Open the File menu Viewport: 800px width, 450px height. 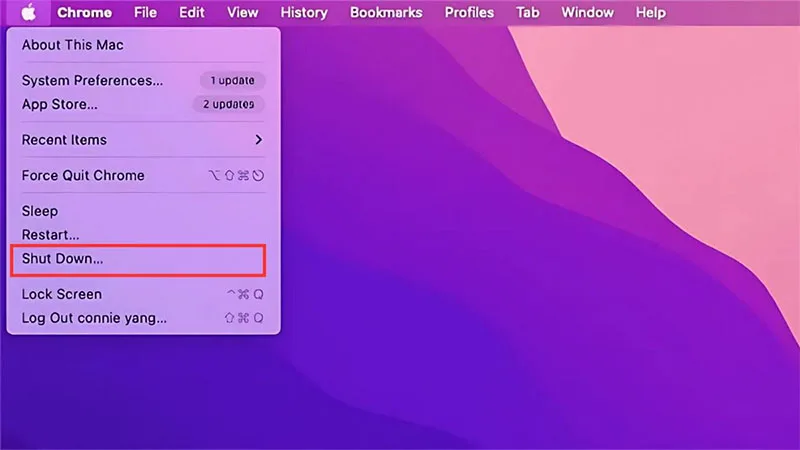[145, 12]
